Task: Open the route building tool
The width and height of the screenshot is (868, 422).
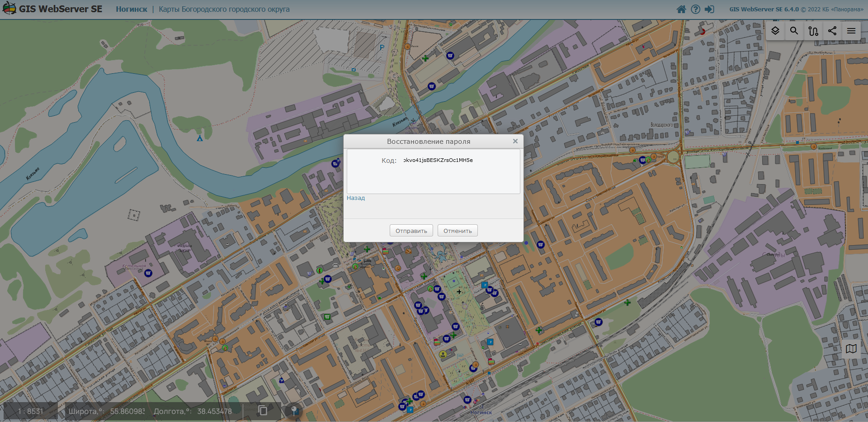Action: tap(813, 31)
